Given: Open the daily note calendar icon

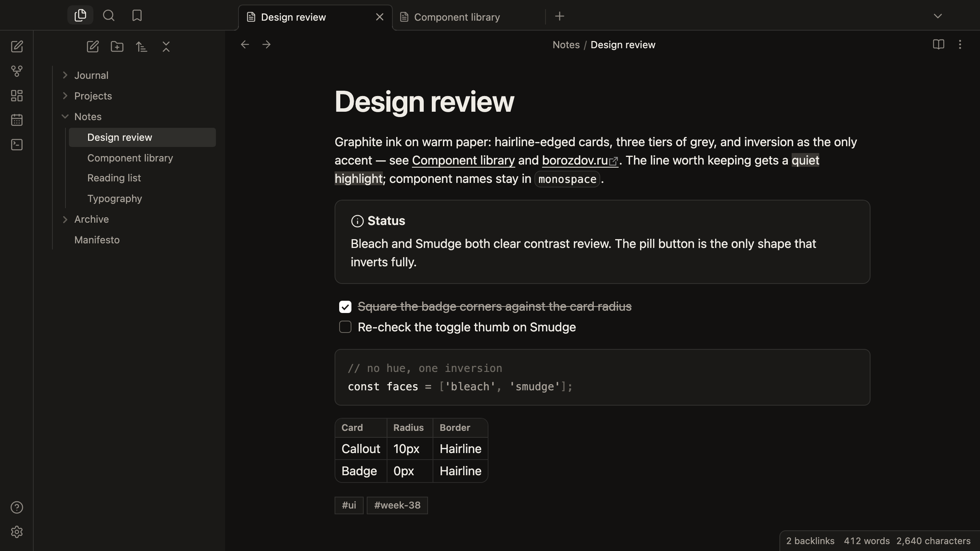Looking at the screenshot, I should tap(17, 120).
